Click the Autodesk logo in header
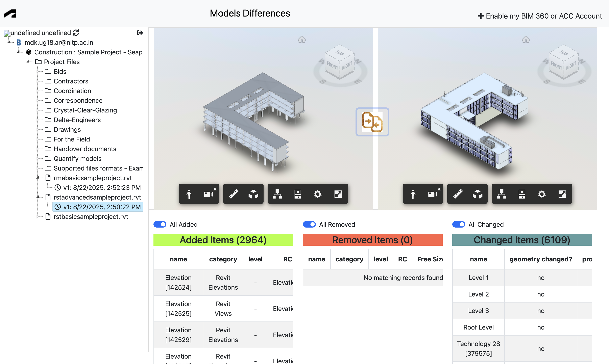 tap(10, 14)
